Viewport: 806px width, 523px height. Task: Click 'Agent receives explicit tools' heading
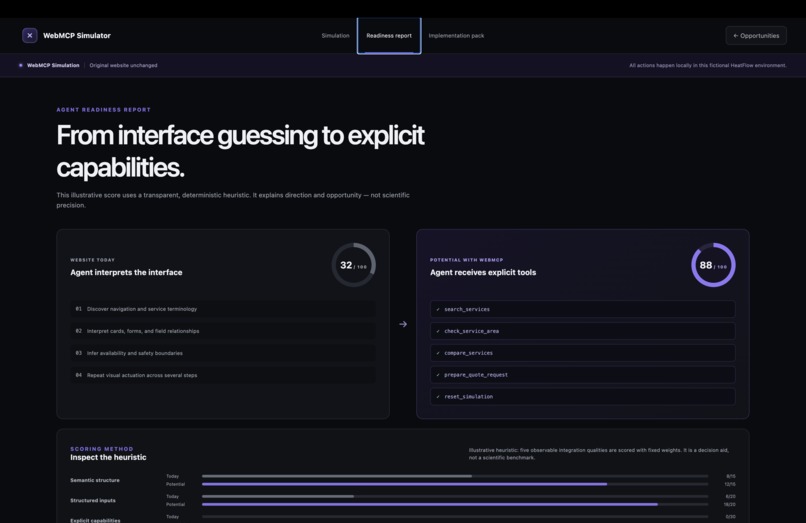[x=483, y=273]
